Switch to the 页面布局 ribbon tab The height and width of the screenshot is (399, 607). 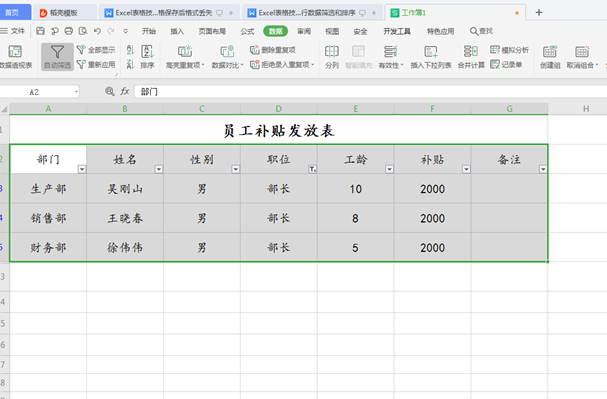(212, 31)
